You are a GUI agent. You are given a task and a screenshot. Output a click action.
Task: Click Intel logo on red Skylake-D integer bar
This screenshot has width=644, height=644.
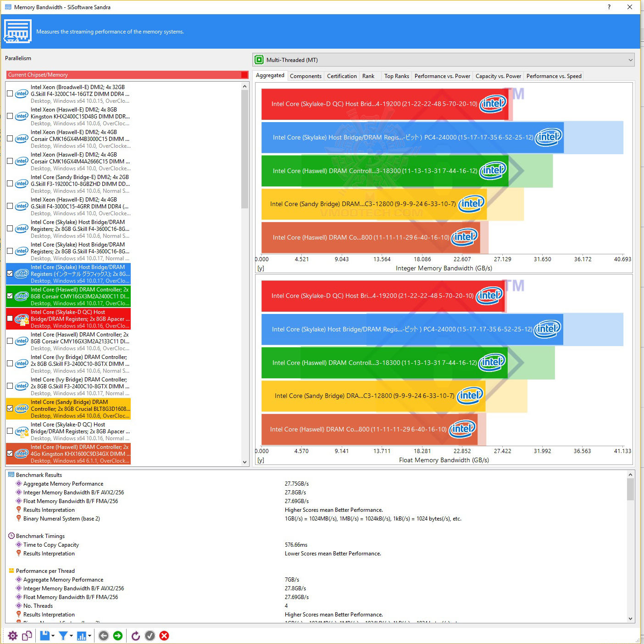point(493,104)
